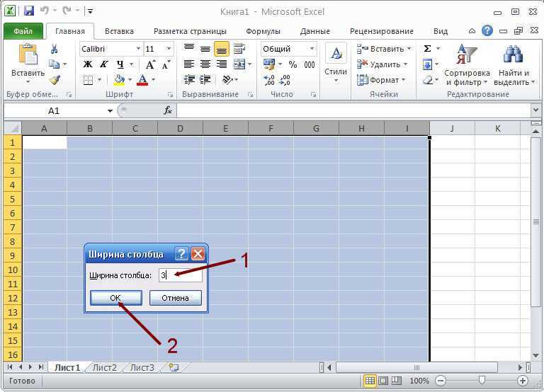Open Сортировка и фильтр menu

tap(467, 65)
